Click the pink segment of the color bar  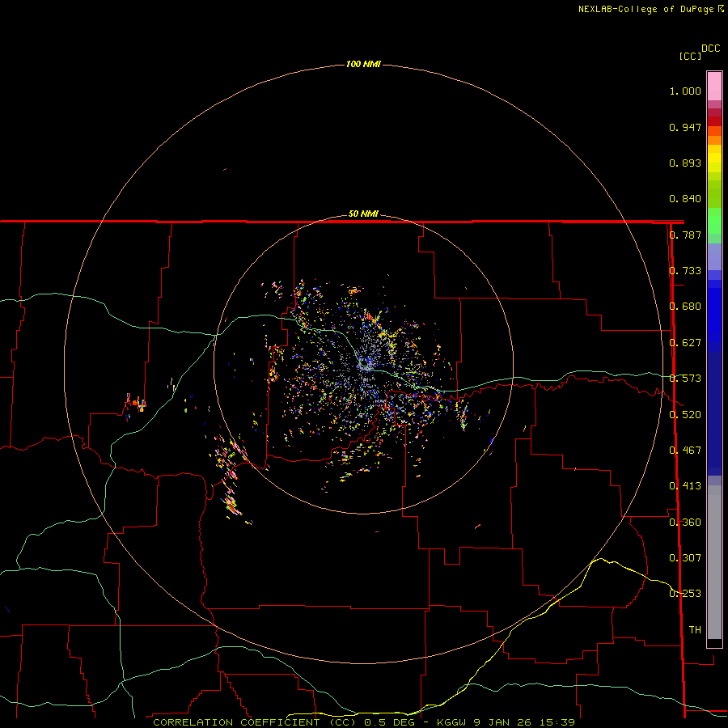click(x=714, y=87)
